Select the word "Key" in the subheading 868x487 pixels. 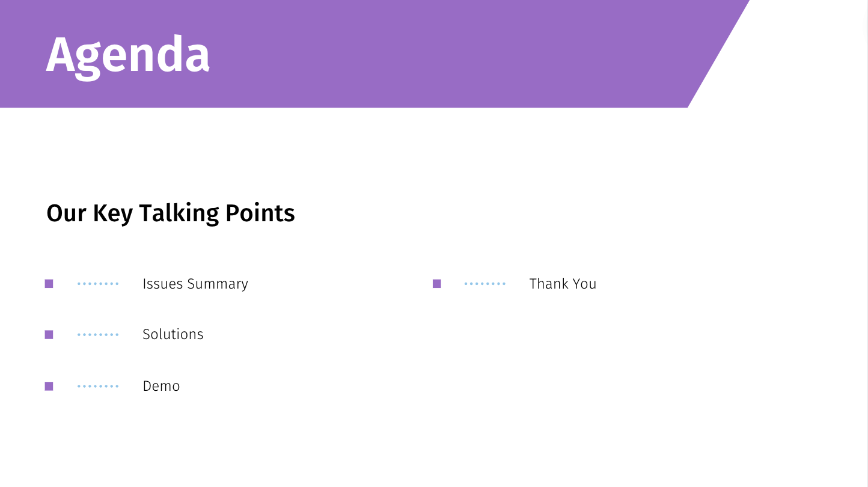pyautogui.click(x=112, y=213)
